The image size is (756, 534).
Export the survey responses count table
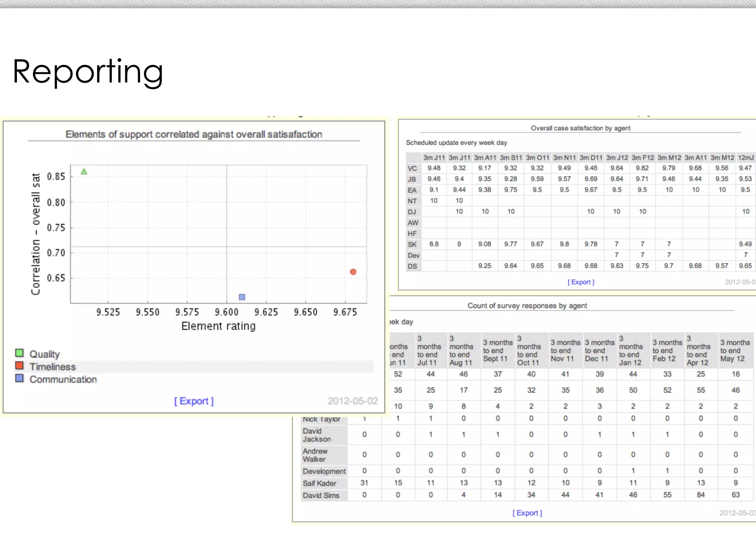pyautogui.click(x=527, y=513)
